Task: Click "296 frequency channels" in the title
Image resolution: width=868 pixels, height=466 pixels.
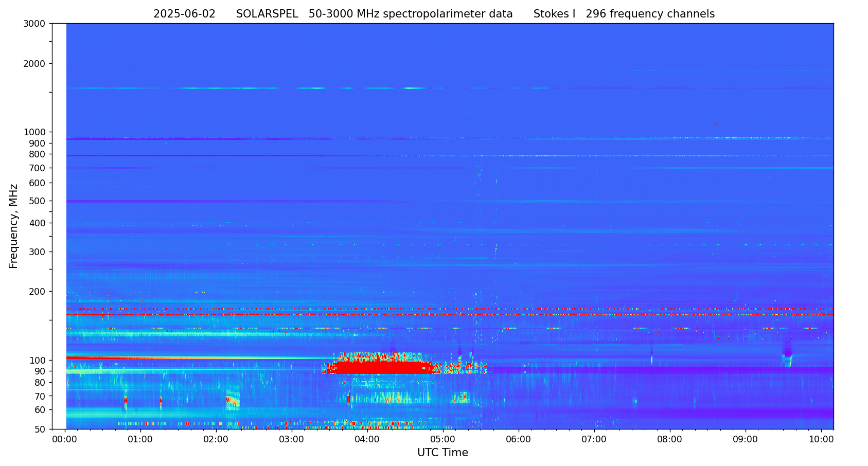Action: 650,14
